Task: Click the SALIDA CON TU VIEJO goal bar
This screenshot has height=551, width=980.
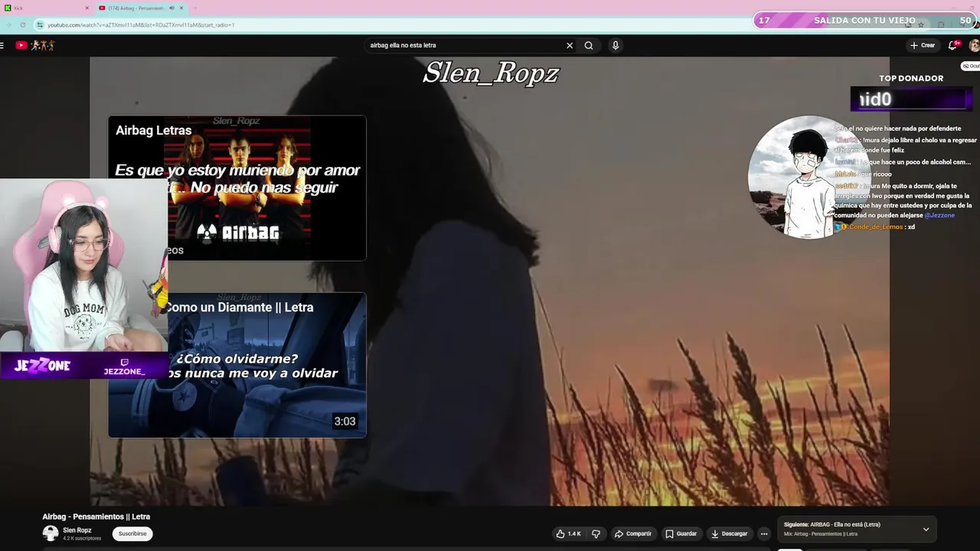Action: [865, 21]
